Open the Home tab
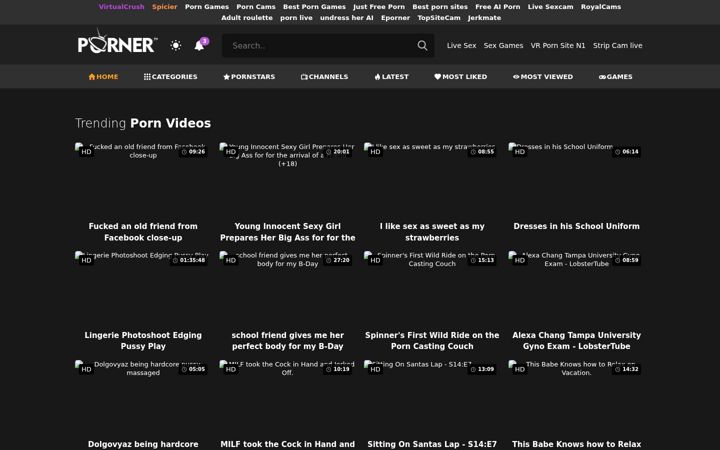The height and width of the screenshot is (450, 720). point(103,77)
